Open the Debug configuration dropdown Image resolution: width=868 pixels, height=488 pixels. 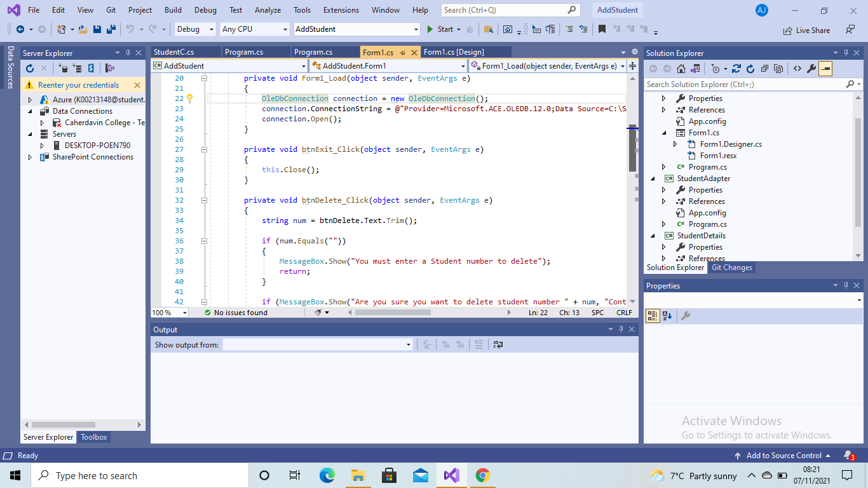coord(194,29)
